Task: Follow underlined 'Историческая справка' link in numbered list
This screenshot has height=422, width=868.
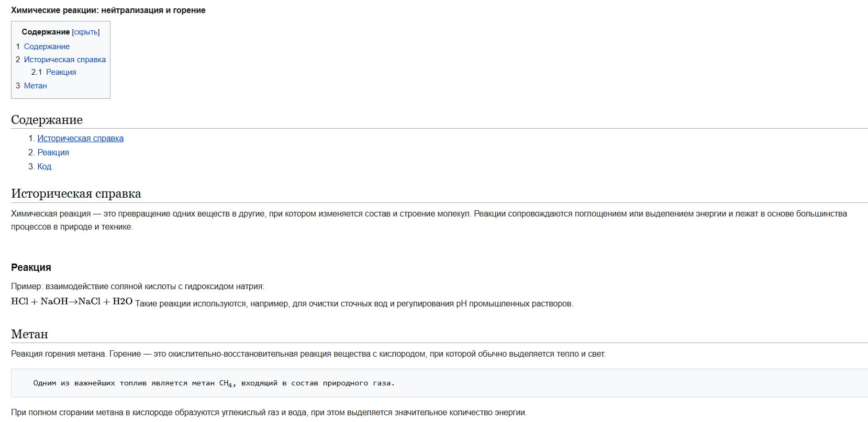Action: click(x=80, y=139)
